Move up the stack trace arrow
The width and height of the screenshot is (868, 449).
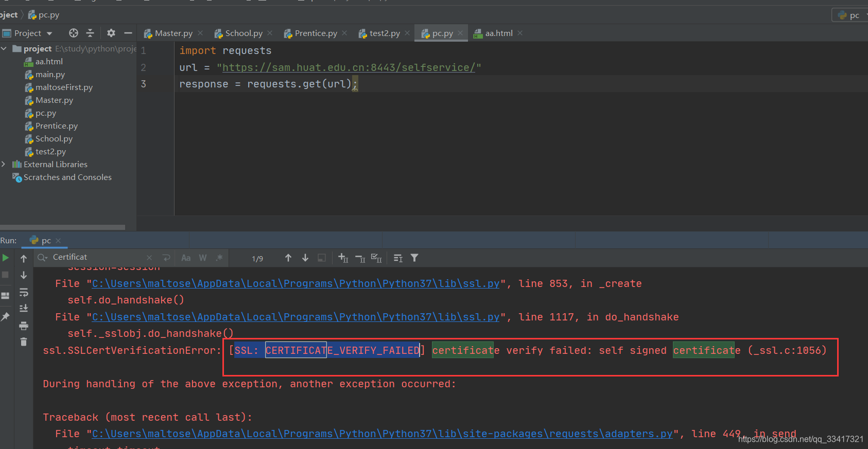coord(24,258)
